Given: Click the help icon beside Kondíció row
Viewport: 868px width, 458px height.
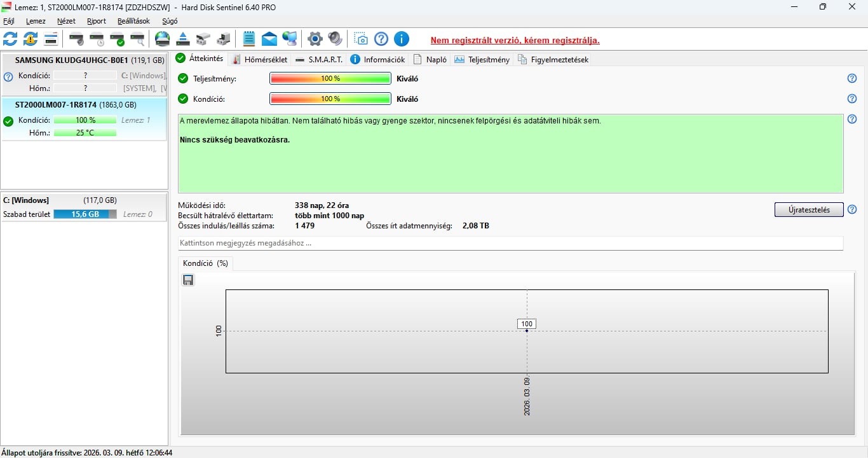Looking at the screenshot, I should click(852, 99).
